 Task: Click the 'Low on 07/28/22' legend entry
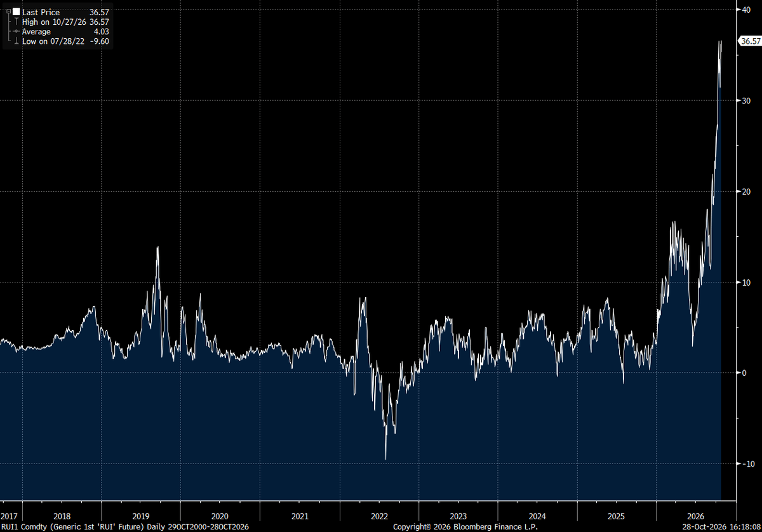[x=53, y=41]
